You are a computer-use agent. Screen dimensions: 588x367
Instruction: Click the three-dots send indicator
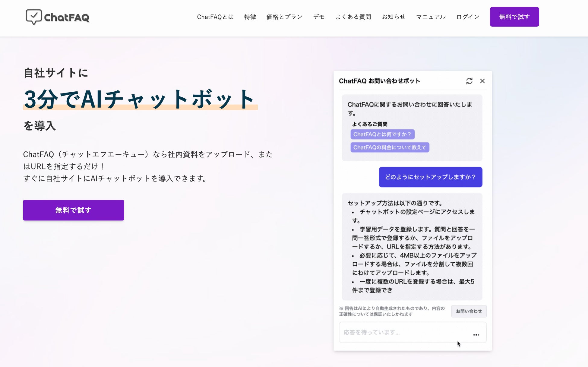(476, 335)
